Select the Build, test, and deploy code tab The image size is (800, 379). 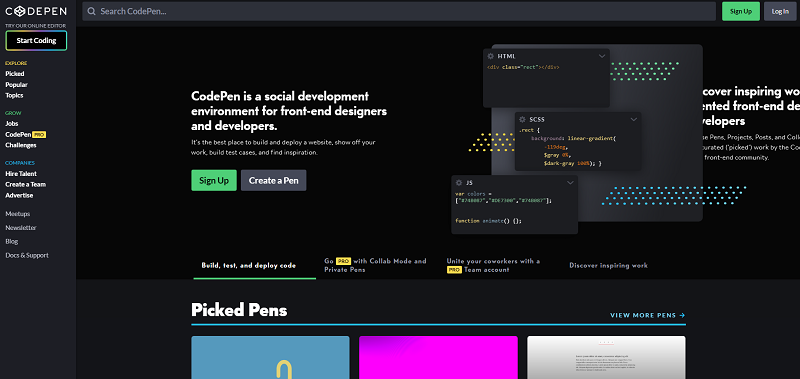click(x=255, y=266)
